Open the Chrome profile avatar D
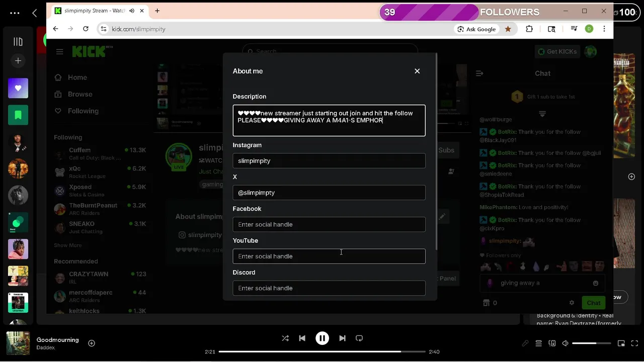Viewport: 644px width, 362px height. tap(589, 29)
